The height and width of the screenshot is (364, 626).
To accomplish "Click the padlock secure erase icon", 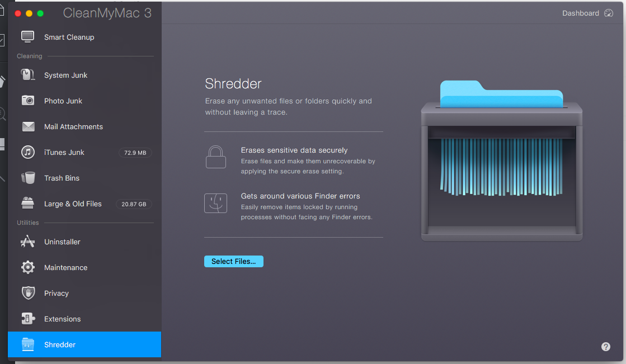I will pos(216,157).
